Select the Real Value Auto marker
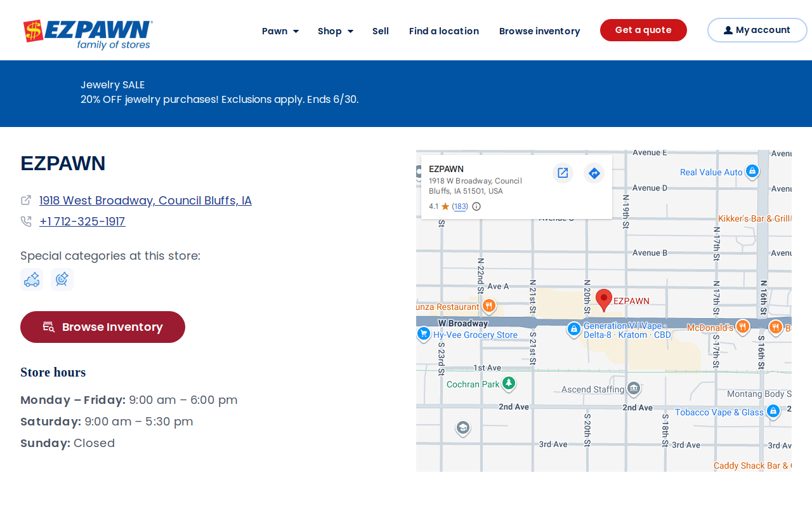 click(752, 171)
